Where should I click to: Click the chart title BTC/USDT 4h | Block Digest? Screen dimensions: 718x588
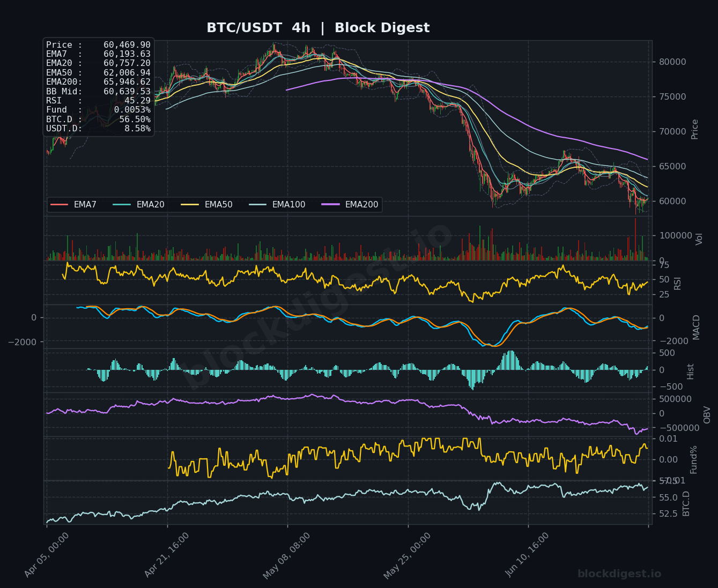pyautogui.click(x=318, y=28)
